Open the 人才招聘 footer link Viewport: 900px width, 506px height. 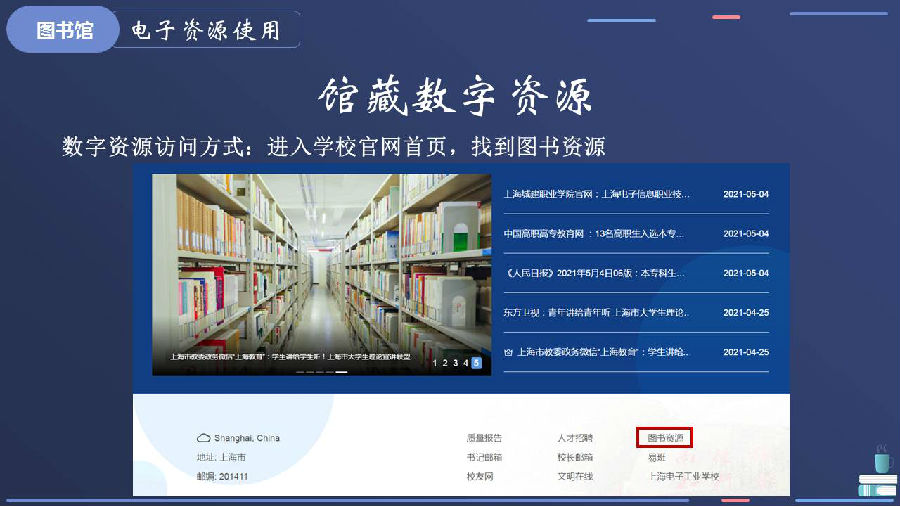point(575,438)
